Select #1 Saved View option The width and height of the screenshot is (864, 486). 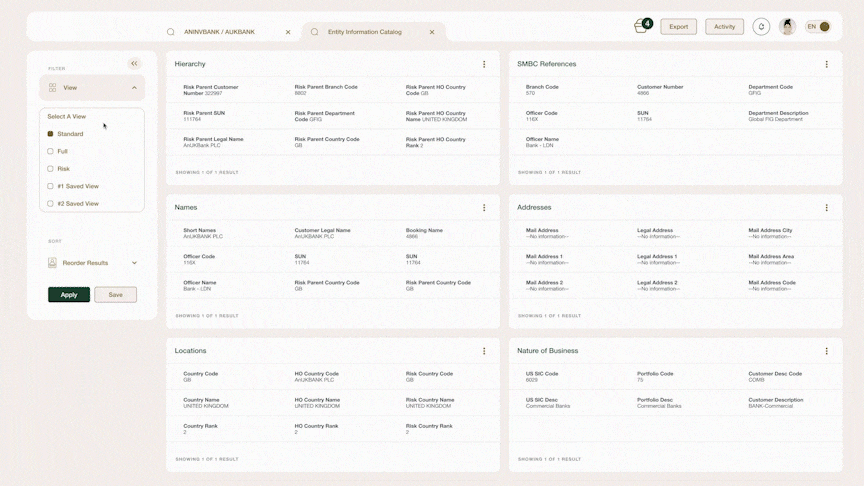tap(73, 186)
